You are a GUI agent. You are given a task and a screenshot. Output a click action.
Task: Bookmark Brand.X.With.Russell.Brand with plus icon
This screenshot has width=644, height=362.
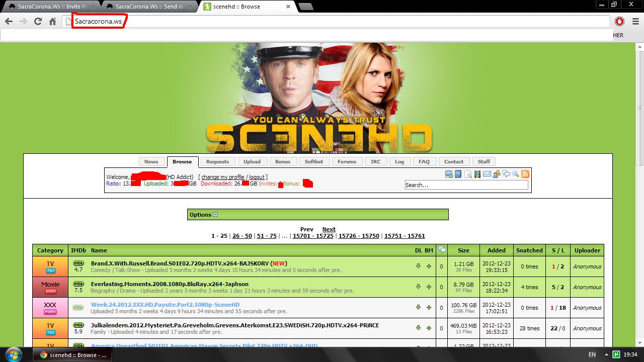(x=429, y=266)
